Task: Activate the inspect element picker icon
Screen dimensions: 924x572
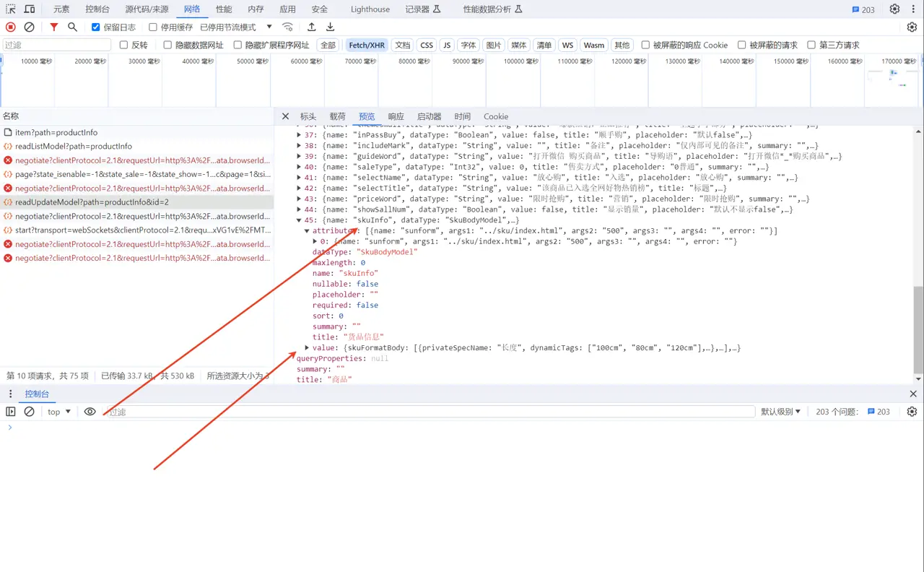Action: (11, 9)
